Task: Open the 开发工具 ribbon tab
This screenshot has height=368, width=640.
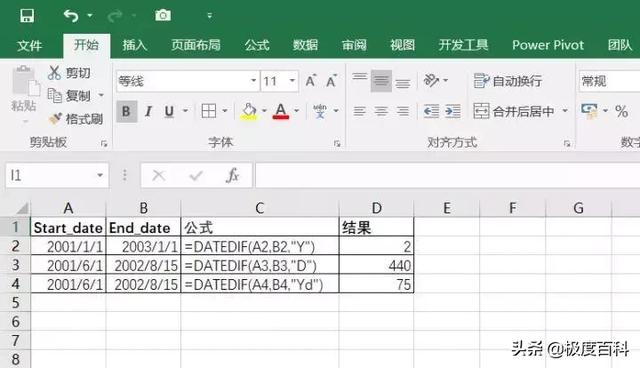Action: point(463,45)
